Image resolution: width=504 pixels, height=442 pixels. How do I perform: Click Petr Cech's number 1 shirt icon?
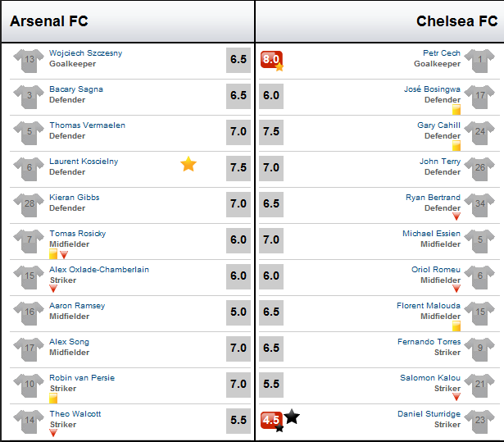[x=479, y=60]
